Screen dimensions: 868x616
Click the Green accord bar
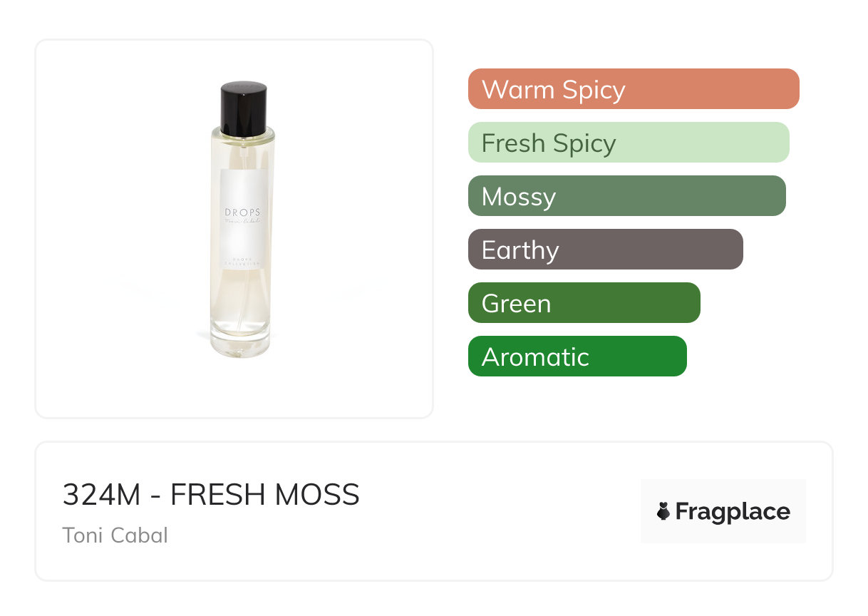584,303
